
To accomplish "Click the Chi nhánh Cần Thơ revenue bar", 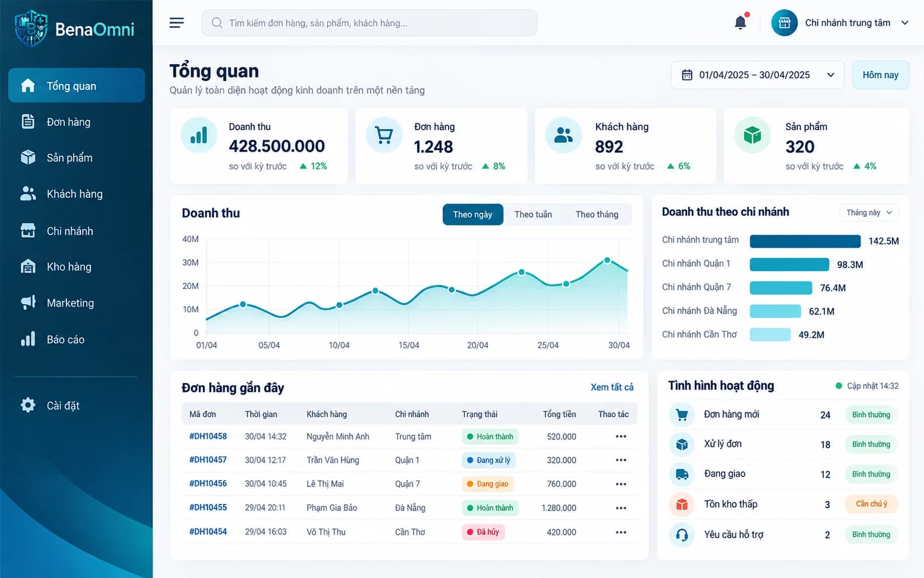I will coord(770,334).
